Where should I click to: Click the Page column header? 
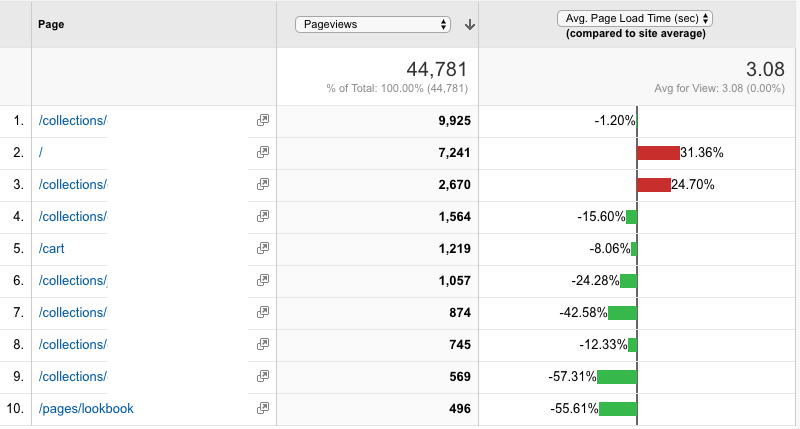pos(51,24)
